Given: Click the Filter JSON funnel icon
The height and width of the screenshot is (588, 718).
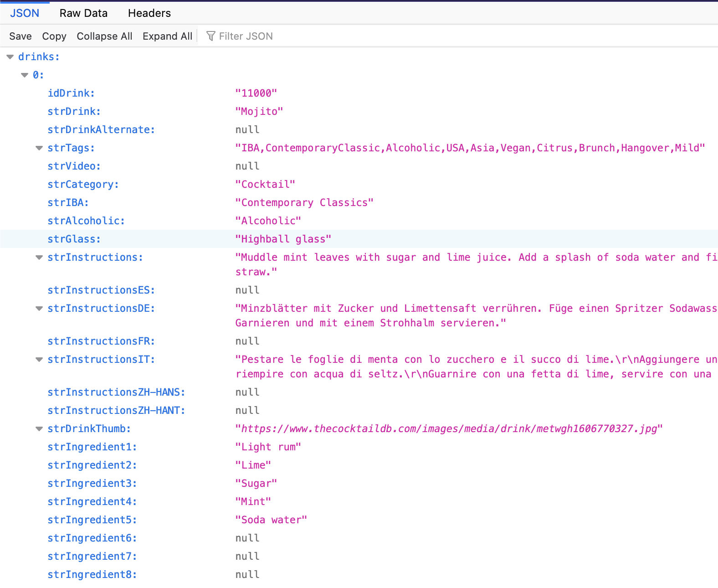Looking at the screenshot, I should 210,36.
